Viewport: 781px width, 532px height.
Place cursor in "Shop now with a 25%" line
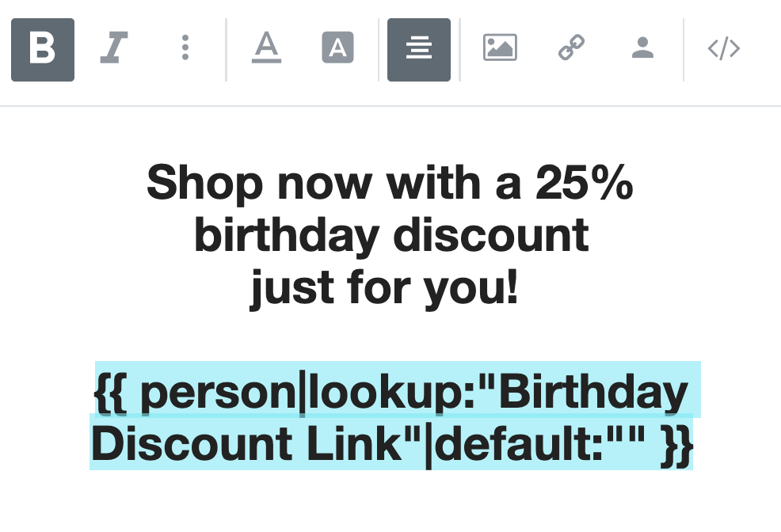tap(390, 184)
